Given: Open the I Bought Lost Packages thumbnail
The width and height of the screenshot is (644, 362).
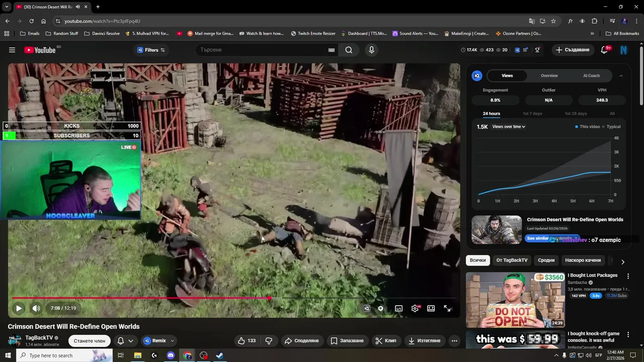Looking at the screenshot, I should (515, 300).
